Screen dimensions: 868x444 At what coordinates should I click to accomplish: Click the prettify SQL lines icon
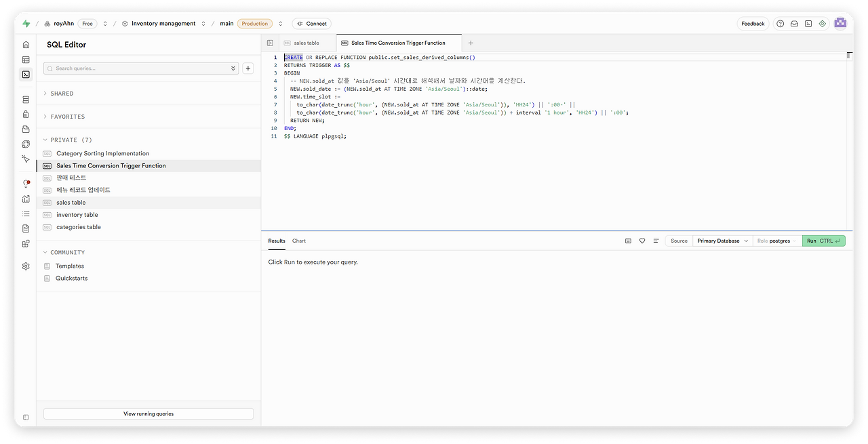click(656, 241)
